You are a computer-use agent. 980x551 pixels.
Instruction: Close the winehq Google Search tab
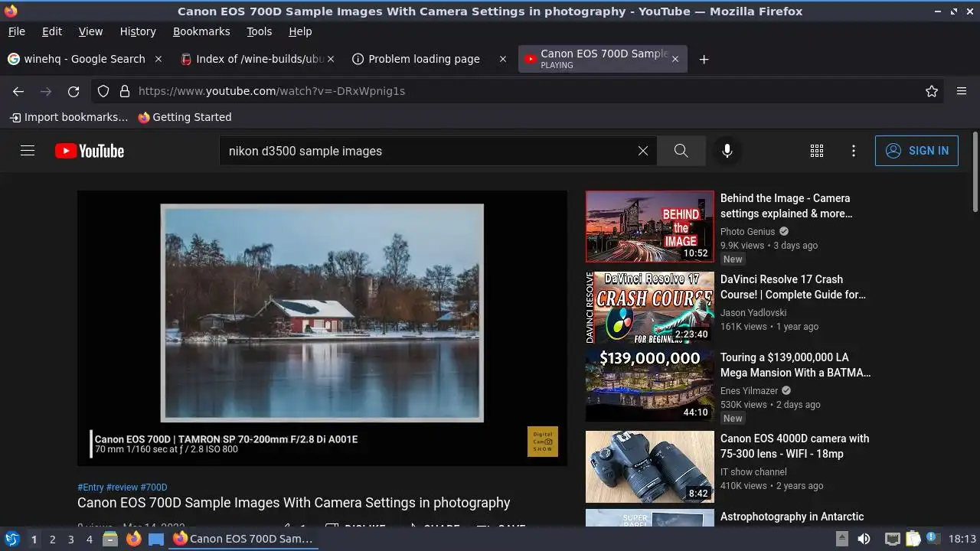[x=158, y=59]
